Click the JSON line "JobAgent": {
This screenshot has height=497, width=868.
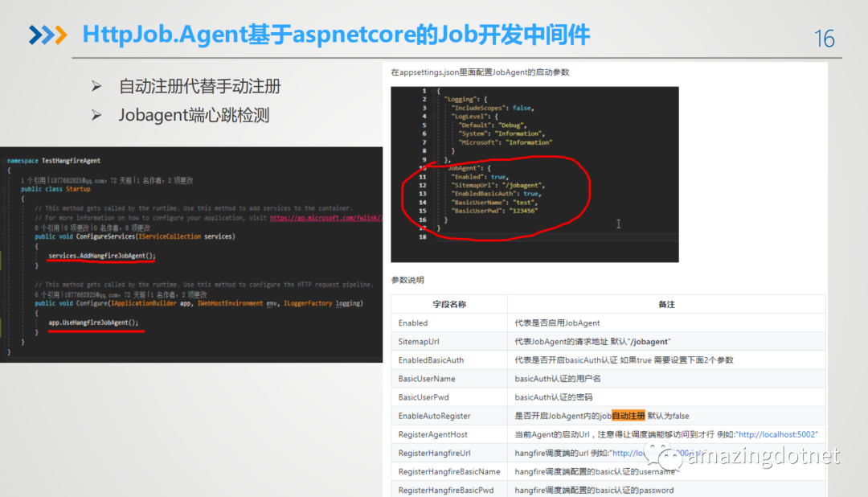[x=469, y=168]
